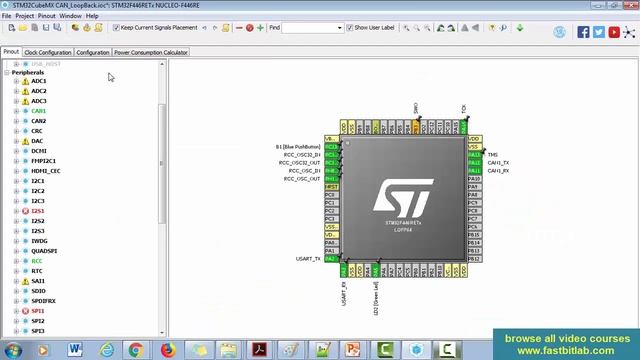The height and width of the screenshot is (360, 640).
Task: Click the round blue badge icon
Action: click(559, 32)
